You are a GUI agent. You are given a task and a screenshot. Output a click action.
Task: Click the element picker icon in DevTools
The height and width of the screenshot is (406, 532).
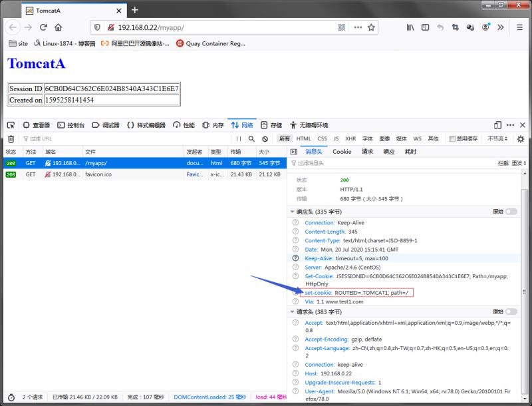point(11,125)
